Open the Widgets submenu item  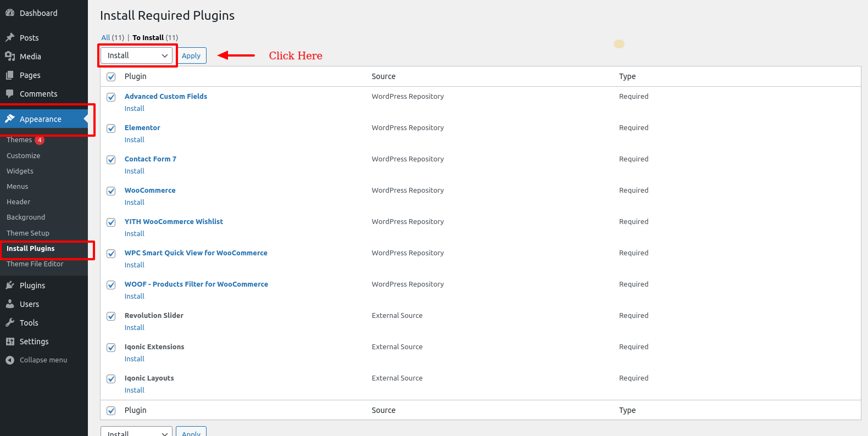point(44,171)
